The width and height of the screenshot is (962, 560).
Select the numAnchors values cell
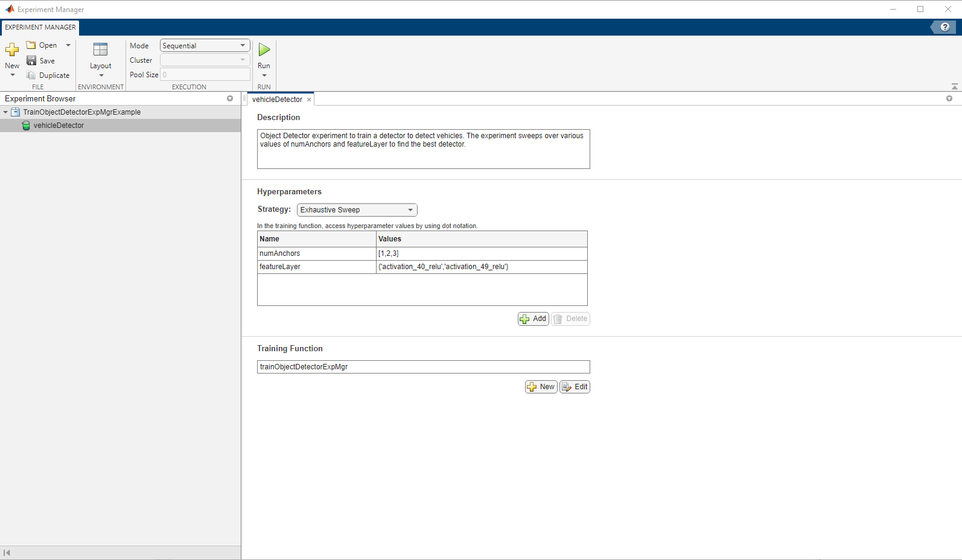(482, 253)
